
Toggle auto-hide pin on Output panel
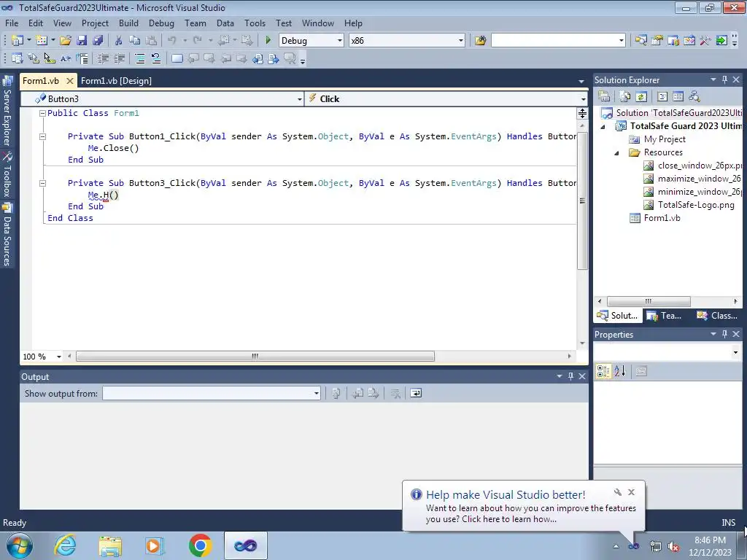[570, 377]
